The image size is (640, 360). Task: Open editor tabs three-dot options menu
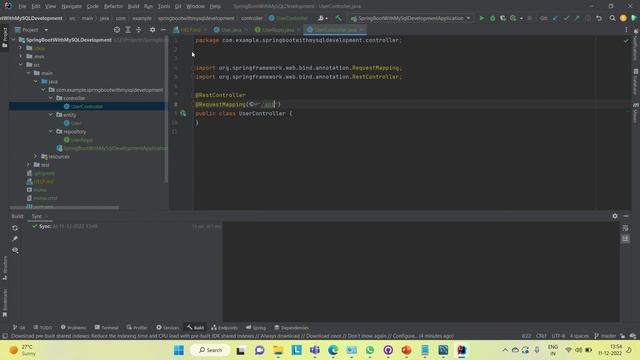pyautogui.click(x=626, y=30)
